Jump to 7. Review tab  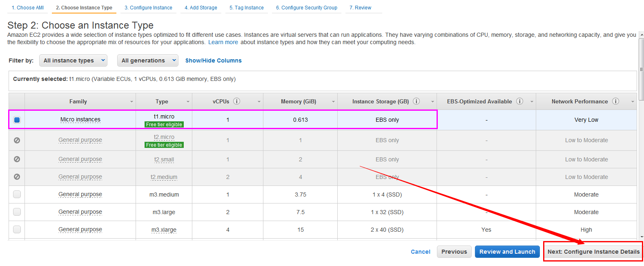[x=360, y=8]
